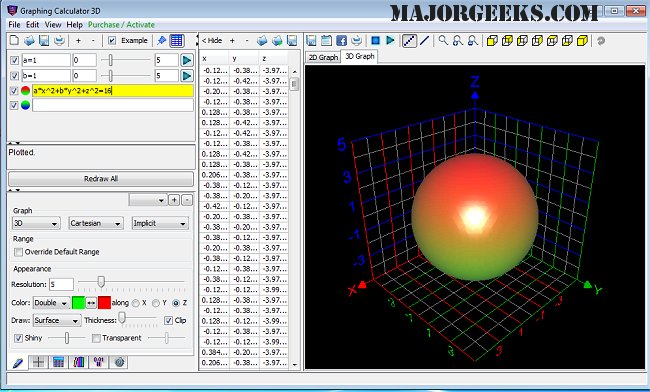Toggle the table view icon beside the pin
The height and width of the screenshot is (392, 650).
(177, 41)
